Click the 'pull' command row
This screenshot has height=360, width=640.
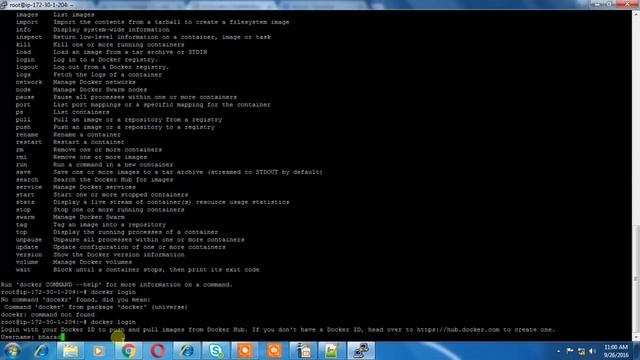(119, 120)
